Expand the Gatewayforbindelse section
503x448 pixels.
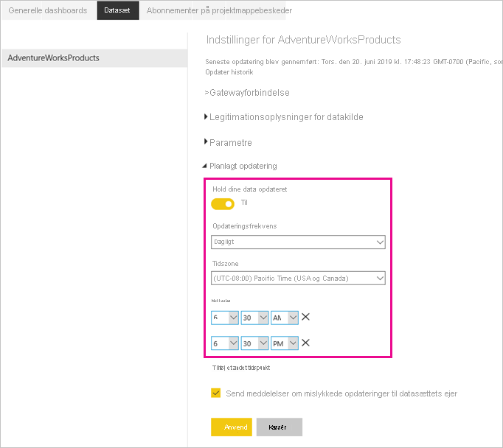pos(249,93)
